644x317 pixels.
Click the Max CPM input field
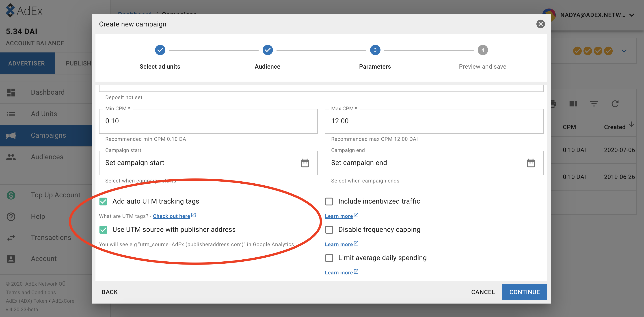[x=434, y=121]
